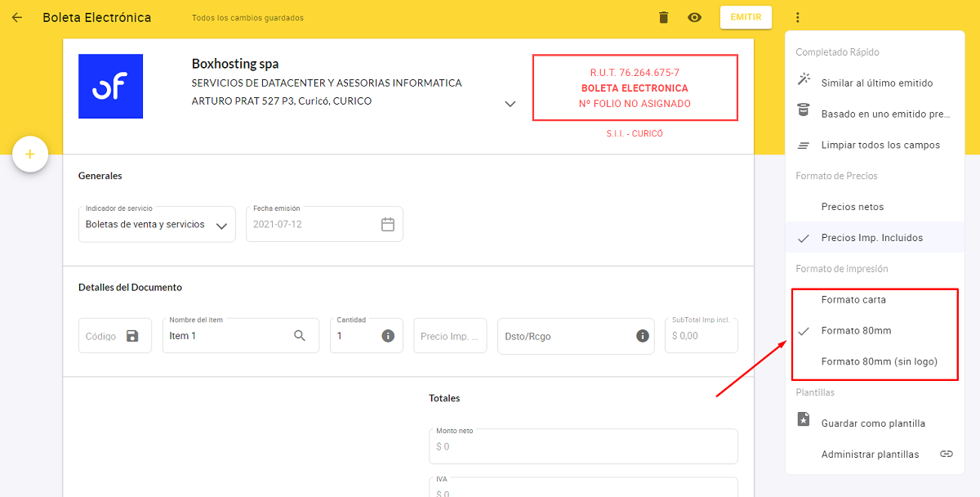The width and height of the screenshot is (980, 497).
Task: Click Todos los cambios guardados status
Action: [247, 18]
